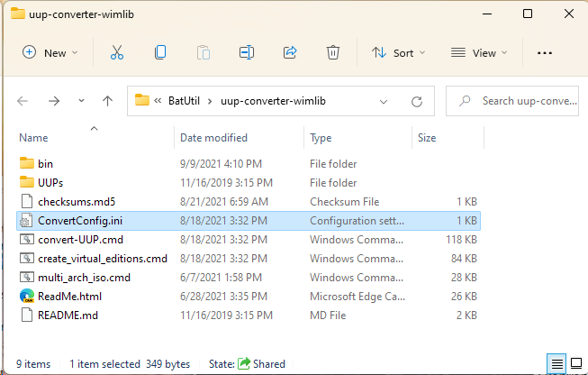
Task: Open the New dropdown menu
Action: point(50,53)
